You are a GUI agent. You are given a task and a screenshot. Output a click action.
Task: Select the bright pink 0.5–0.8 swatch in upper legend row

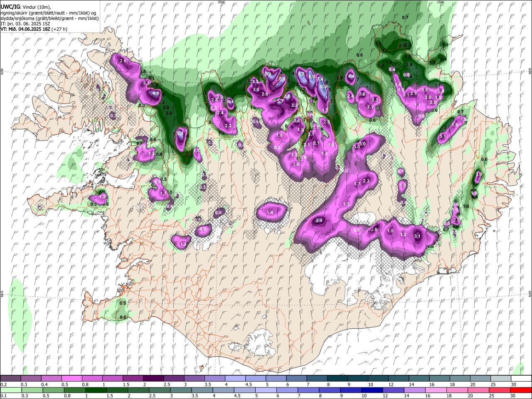coord(72,378)
